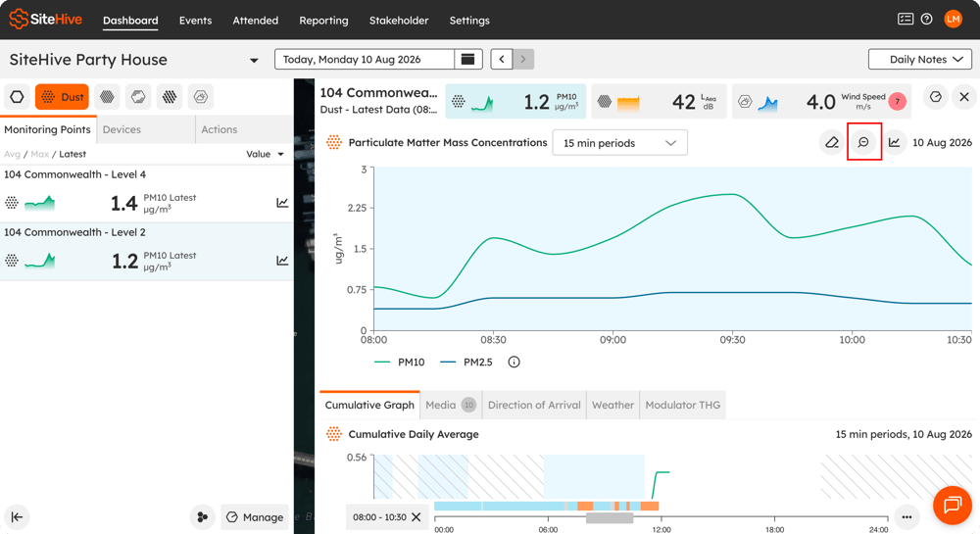This screenshot has width=980, height=534.
Task: Select 104 Commonwealth - Level 2 row
Action: click(146, 252)
